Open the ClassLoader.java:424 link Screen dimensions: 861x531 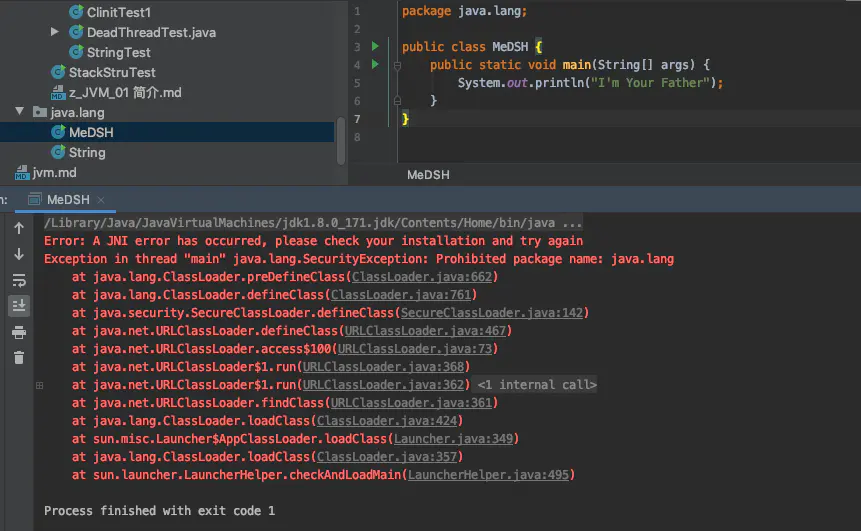[387, 421]
